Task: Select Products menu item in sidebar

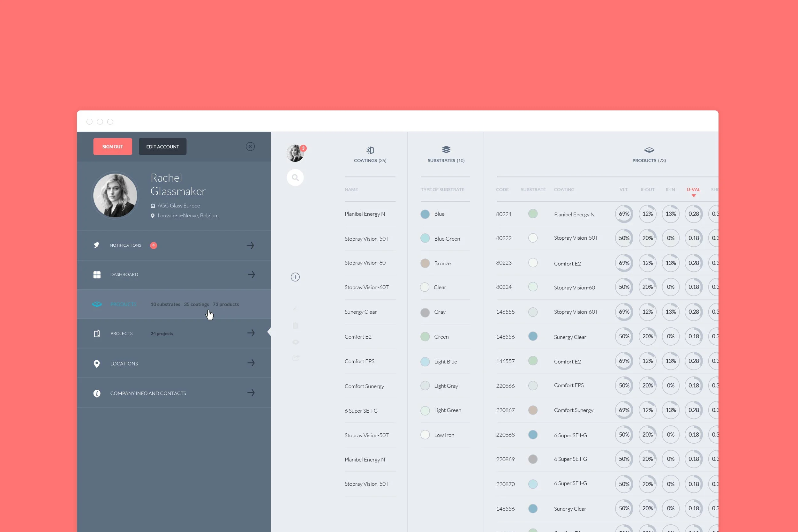Action: (x=174, y=304)
